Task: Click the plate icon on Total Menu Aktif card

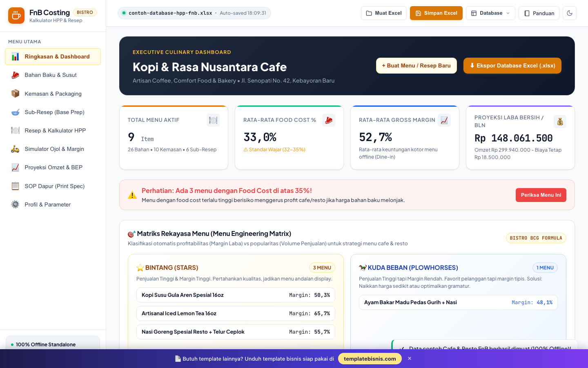Action: click(213, 120)
